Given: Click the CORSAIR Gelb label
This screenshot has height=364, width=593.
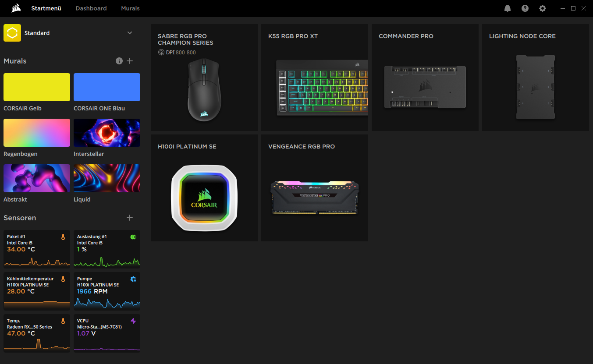Looking at the screenshot, I should [x=22, y=108].
